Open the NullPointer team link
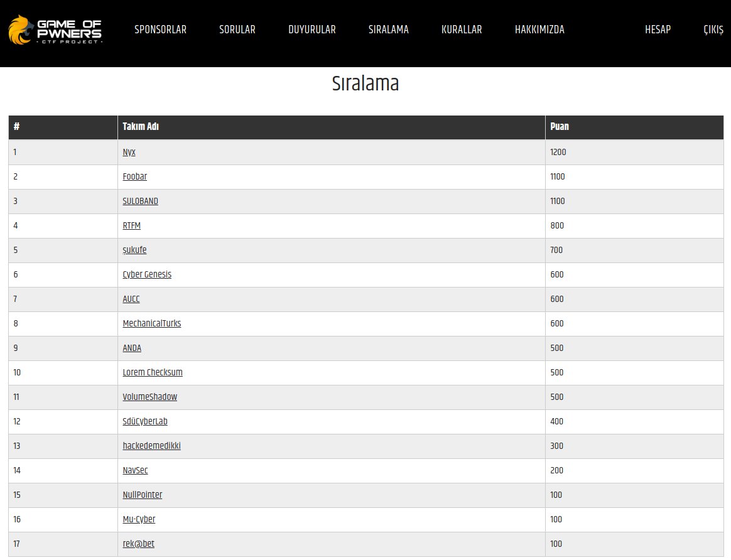The width and height of the screenshot is (731, 560). point(142,495)
